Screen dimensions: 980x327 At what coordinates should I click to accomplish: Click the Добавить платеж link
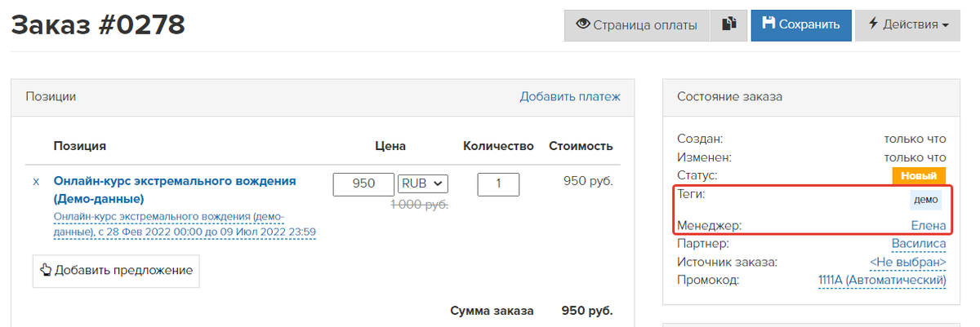tap(570, 96)
